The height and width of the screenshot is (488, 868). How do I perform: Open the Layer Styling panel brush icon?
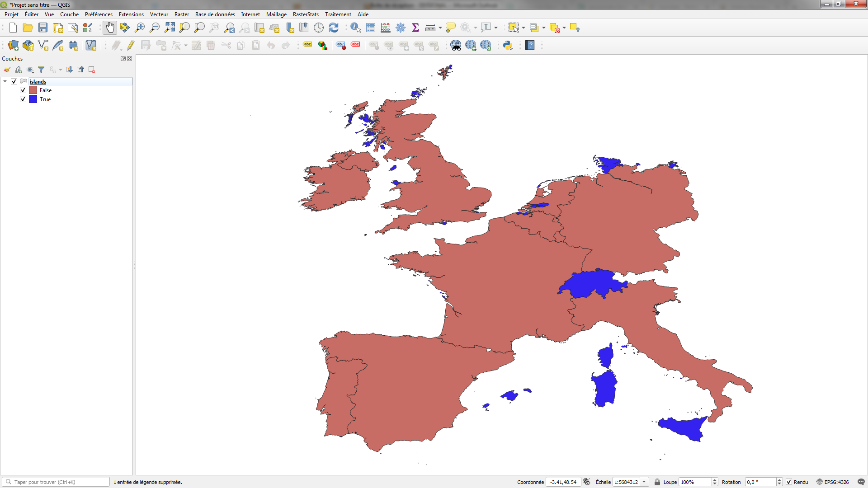point(7,70)
